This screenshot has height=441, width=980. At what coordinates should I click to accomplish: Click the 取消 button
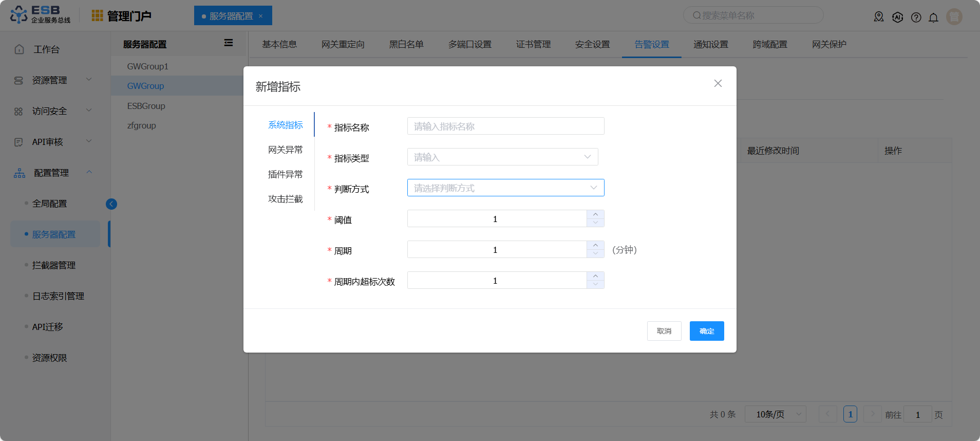tap(664, 331)
